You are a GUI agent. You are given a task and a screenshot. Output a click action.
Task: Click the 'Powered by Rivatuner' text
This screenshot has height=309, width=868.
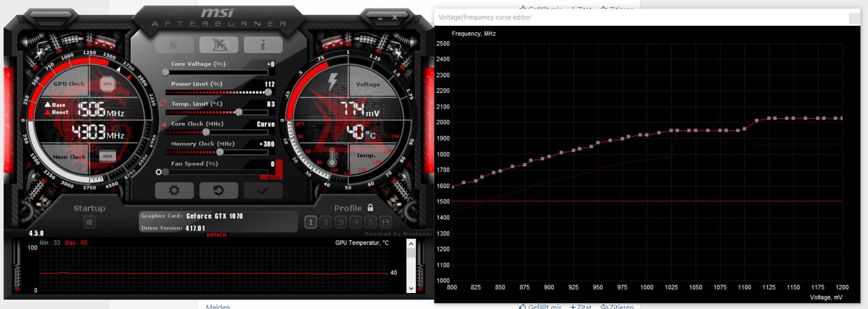[398, 234]
